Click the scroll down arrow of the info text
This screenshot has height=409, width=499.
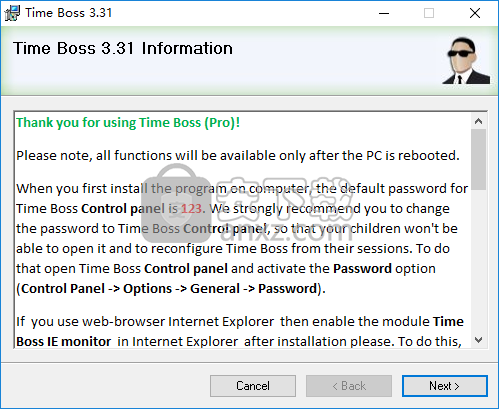click(478, 340)
